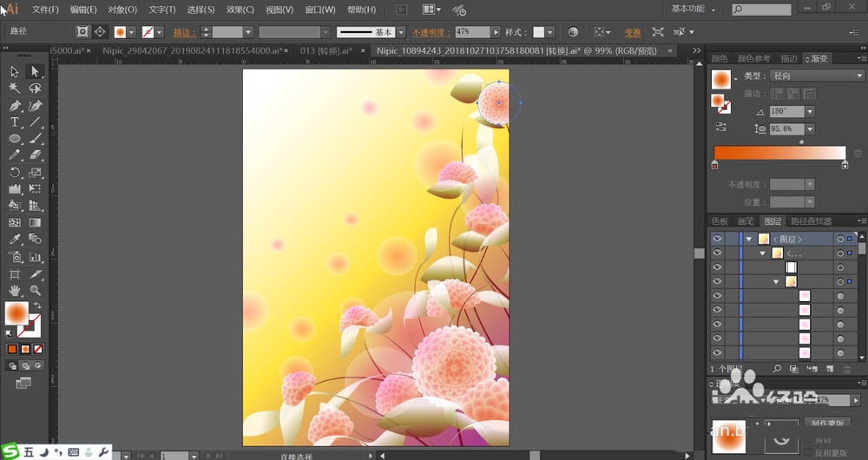This screenshot has width=868, height=460.
Task: Click the 描边 stroke link in control bar
Action: (x=184, y=33)
